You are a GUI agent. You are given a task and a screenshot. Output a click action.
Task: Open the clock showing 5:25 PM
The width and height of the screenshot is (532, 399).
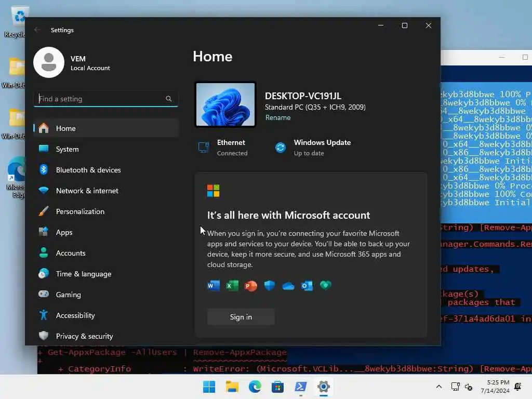pyautogui.click(x=495, y=387)
